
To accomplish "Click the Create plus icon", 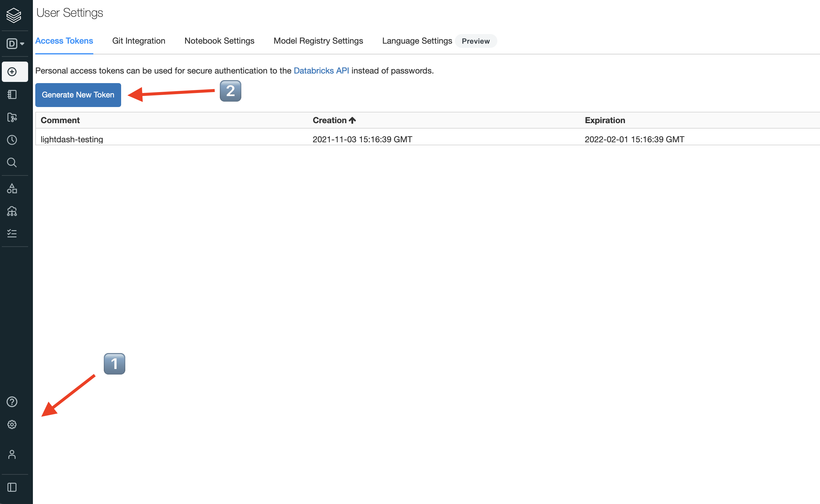I will click(12, 72).
